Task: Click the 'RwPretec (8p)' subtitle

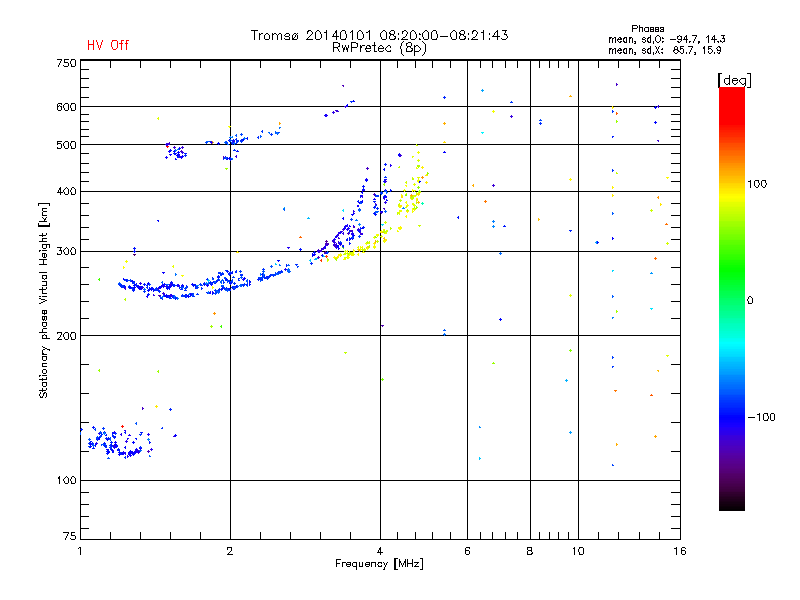Action: click(x=379, y=48)
